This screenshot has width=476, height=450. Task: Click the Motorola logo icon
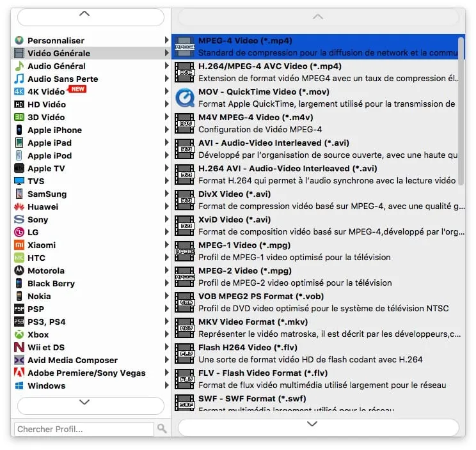pos(19,270)
